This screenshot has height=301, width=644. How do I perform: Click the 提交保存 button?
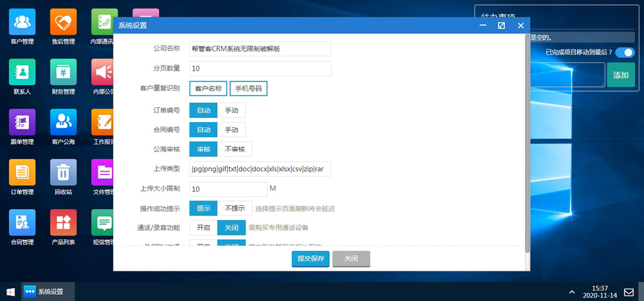[310, 259]
